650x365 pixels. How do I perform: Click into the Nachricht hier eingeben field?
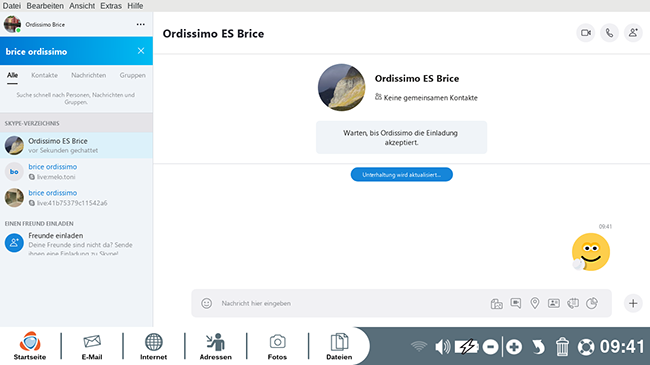click(350, 303)
